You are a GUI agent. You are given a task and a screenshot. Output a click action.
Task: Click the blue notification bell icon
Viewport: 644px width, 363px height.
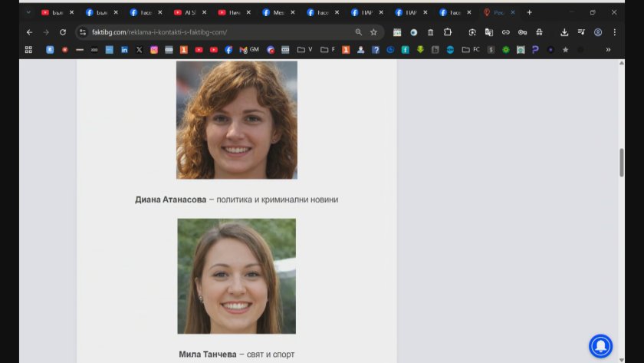[x=600, y=346]
